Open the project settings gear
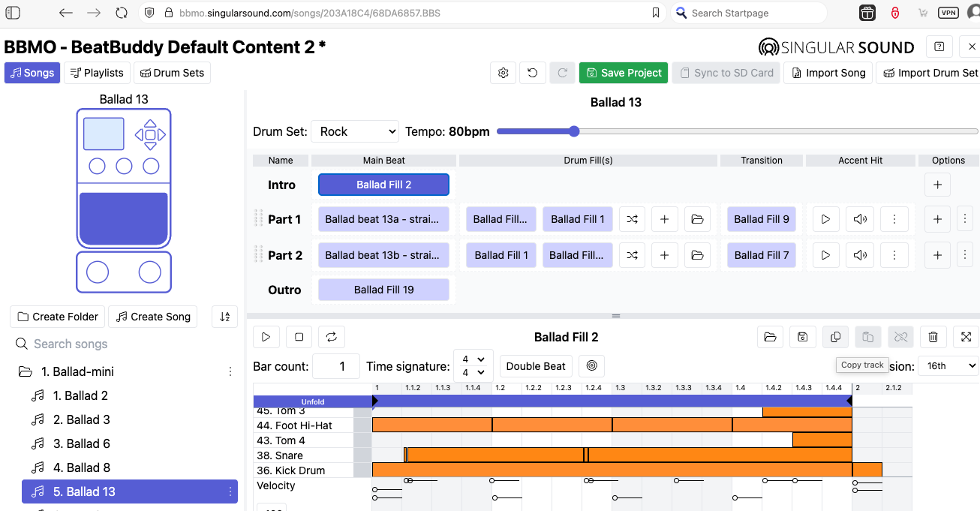The width and height of the screenshot is (980, 511). (504, 73)
